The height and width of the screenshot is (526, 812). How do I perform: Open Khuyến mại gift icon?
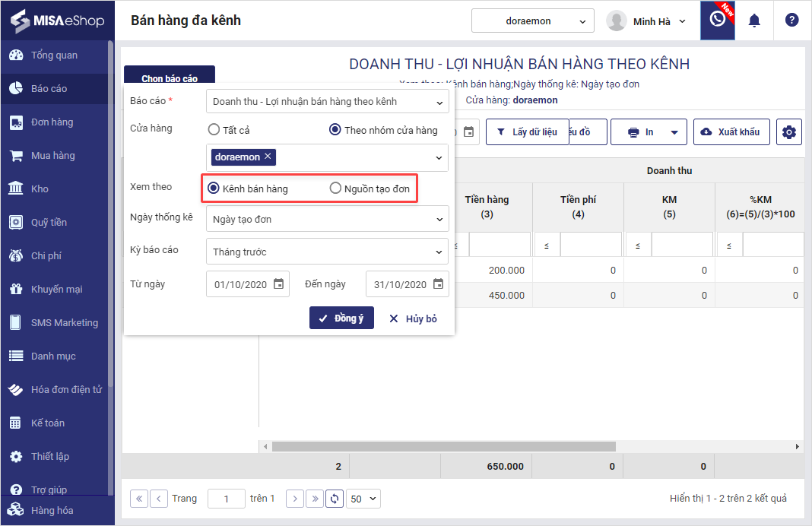point(16,290)
